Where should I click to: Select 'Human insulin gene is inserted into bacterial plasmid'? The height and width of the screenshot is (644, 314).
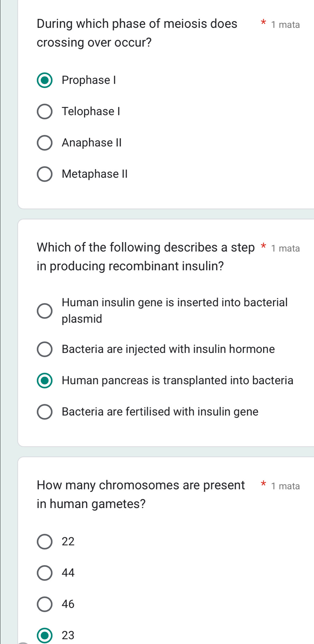[45, 311]
